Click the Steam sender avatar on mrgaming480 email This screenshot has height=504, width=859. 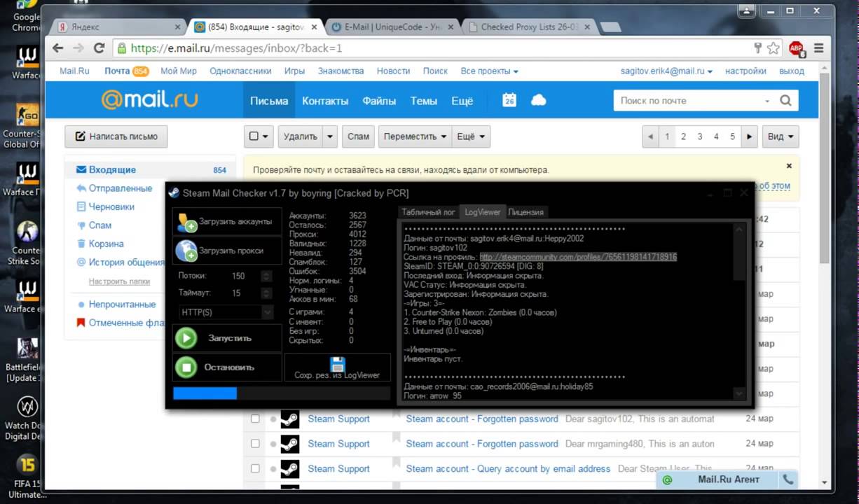[290, 444]
